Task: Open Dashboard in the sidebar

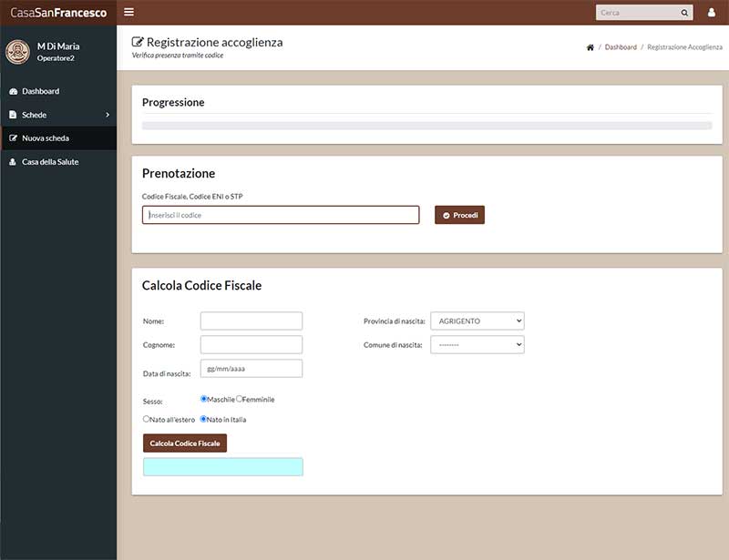Action: [58, 91]
